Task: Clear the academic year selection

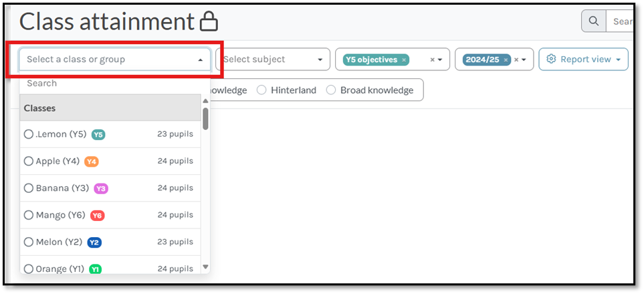Action: click(516, 60)
